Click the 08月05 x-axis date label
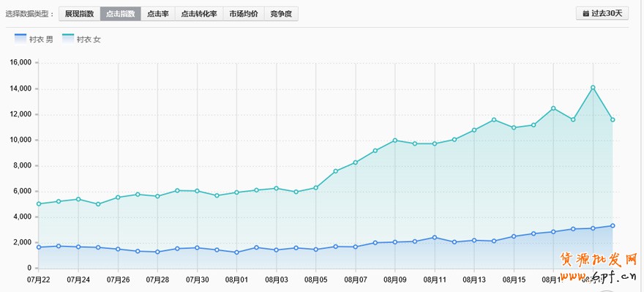 315,280
